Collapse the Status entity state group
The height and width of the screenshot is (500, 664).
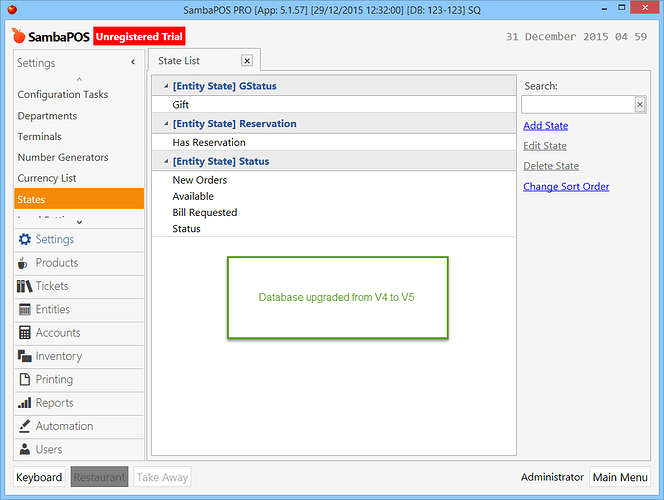(x=166, y=161)
